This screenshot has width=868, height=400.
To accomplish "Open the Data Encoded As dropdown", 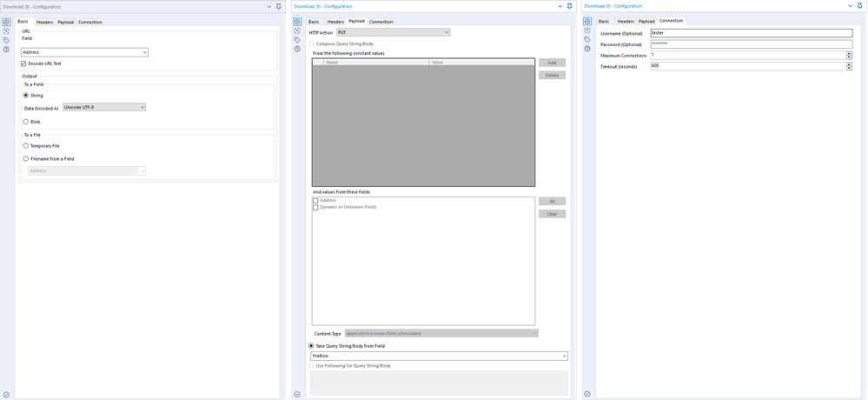I will (x=104, y=107).
